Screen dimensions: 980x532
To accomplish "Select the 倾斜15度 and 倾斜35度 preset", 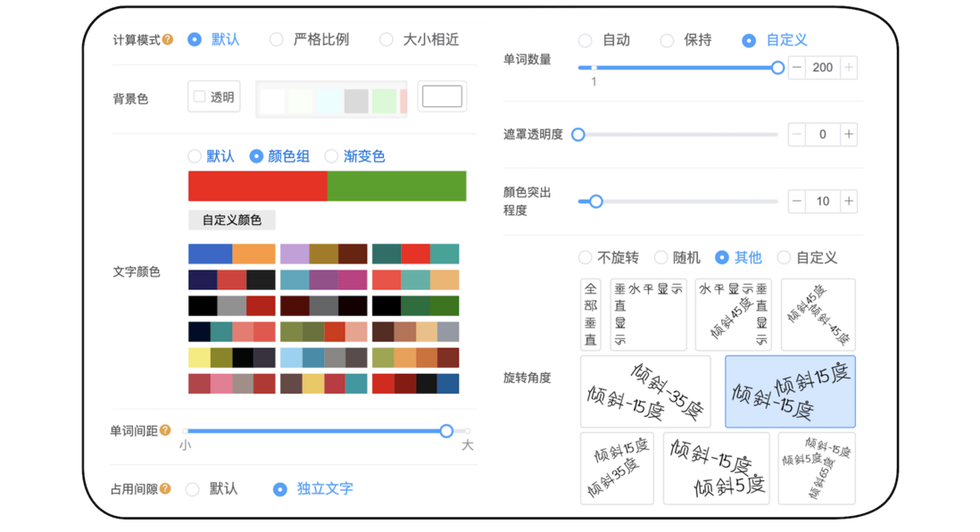I will click(x=617, y=469).
